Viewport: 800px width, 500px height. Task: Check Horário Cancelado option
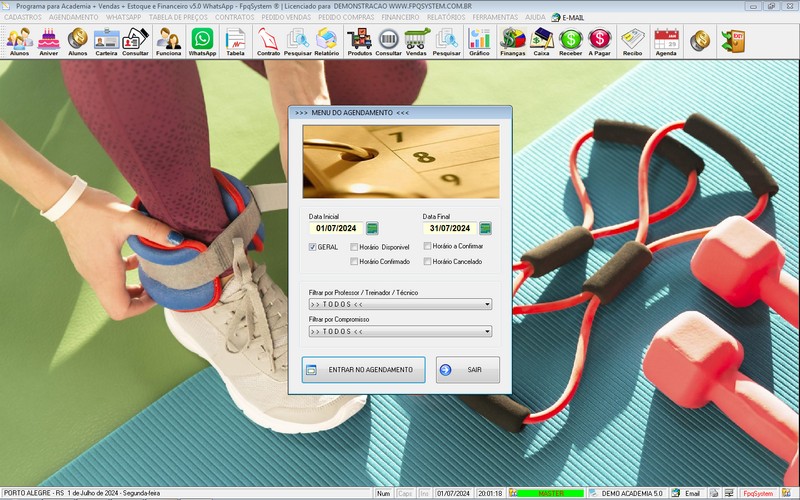[428, 261]
